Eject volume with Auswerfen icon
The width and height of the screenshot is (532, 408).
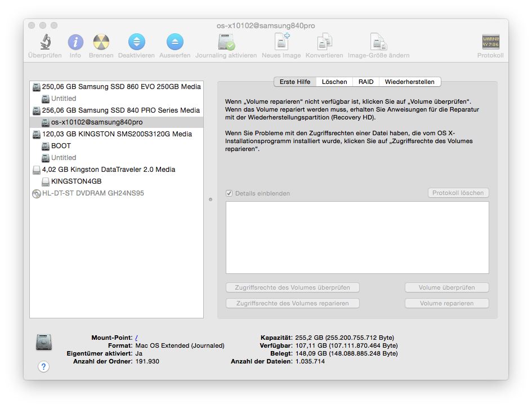175,42
